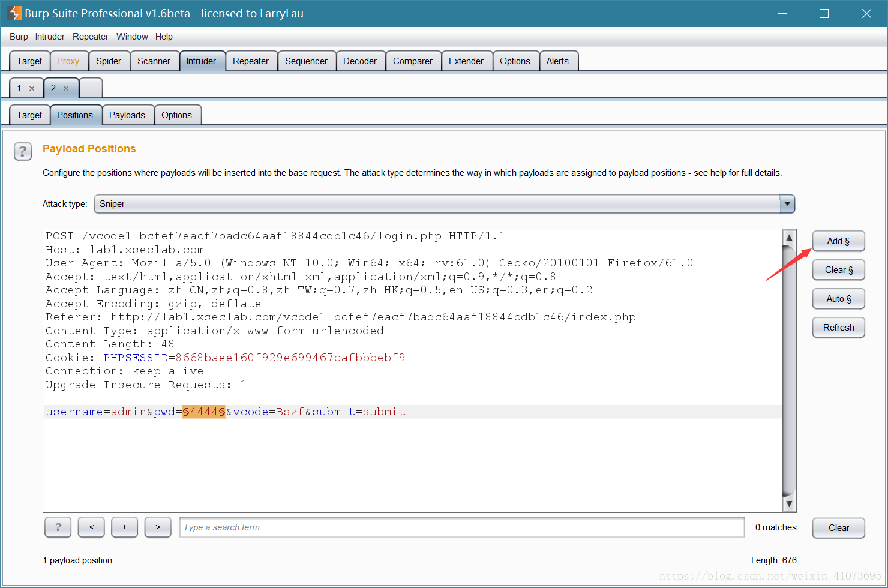Click the Upgrade-Insecure-Requests: 1 line
This screenshot has width=888, height=588.
pyautogui.click(x=146, y=385)
